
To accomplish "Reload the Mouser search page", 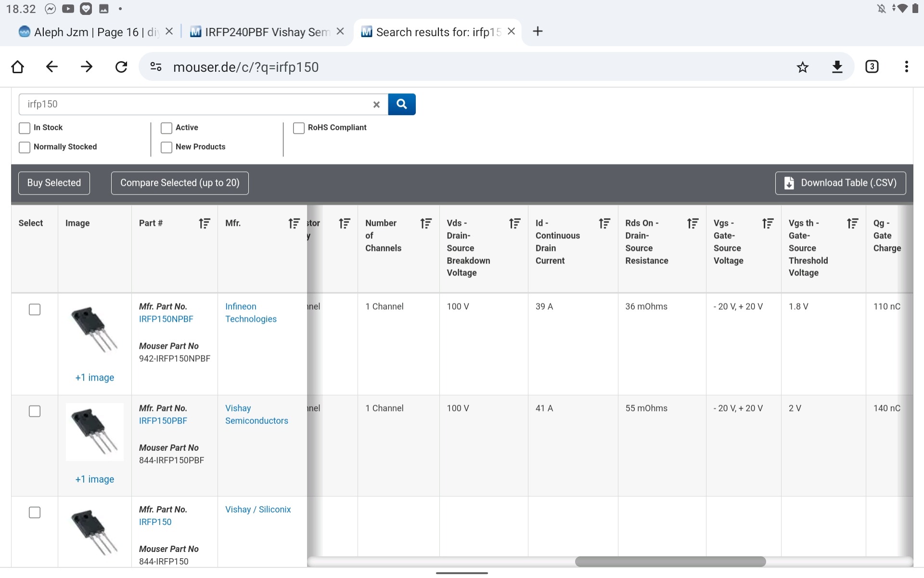I will [121, 67].
